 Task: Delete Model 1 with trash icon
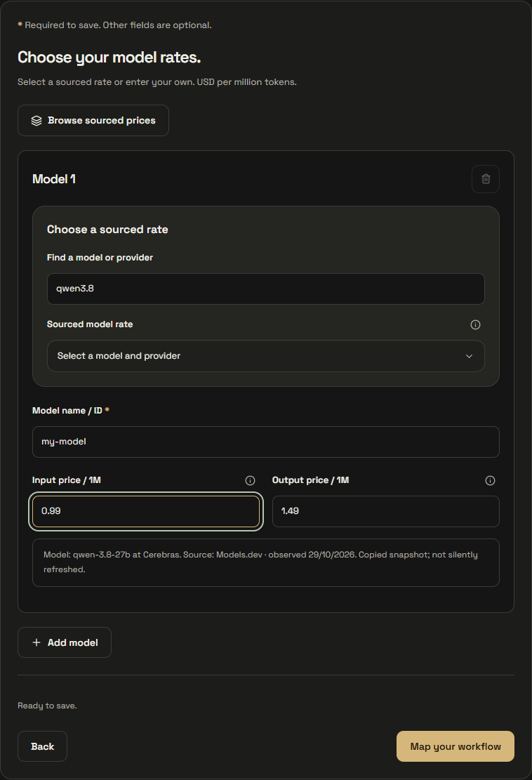pyautogui.click(x=485, y=179)
